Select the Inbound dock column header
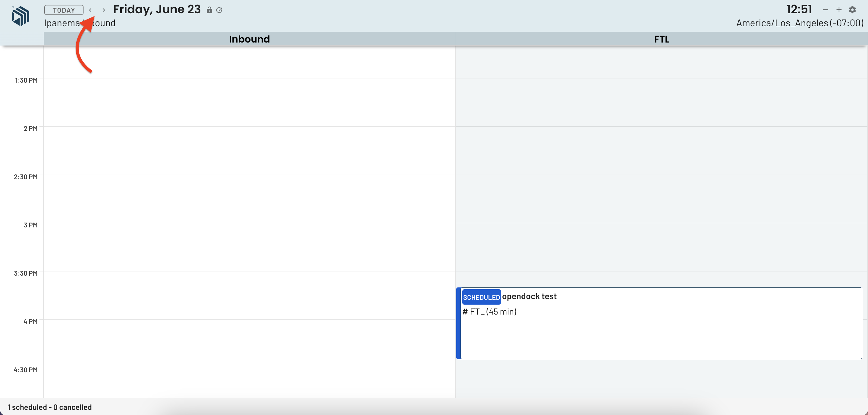Image resolution: width=868 pixels, height=415 pixels. coord(249,39)
